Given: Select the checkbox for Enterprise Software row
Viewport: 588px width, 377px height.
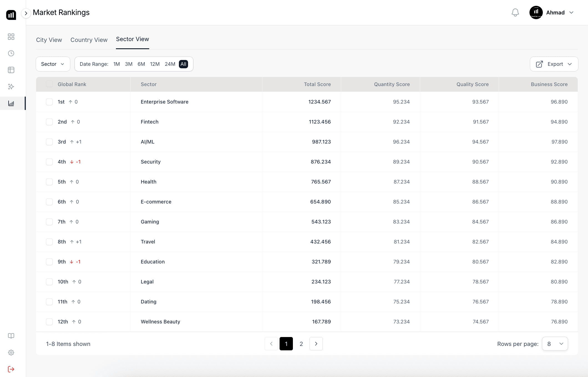Looking at the screenshot, I should [x=49, y=102].
